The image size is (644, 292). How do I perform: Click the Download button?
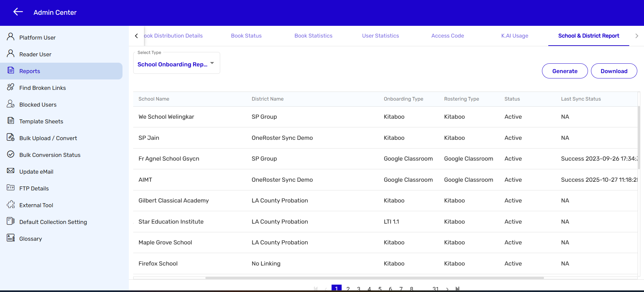pos(614,71)
